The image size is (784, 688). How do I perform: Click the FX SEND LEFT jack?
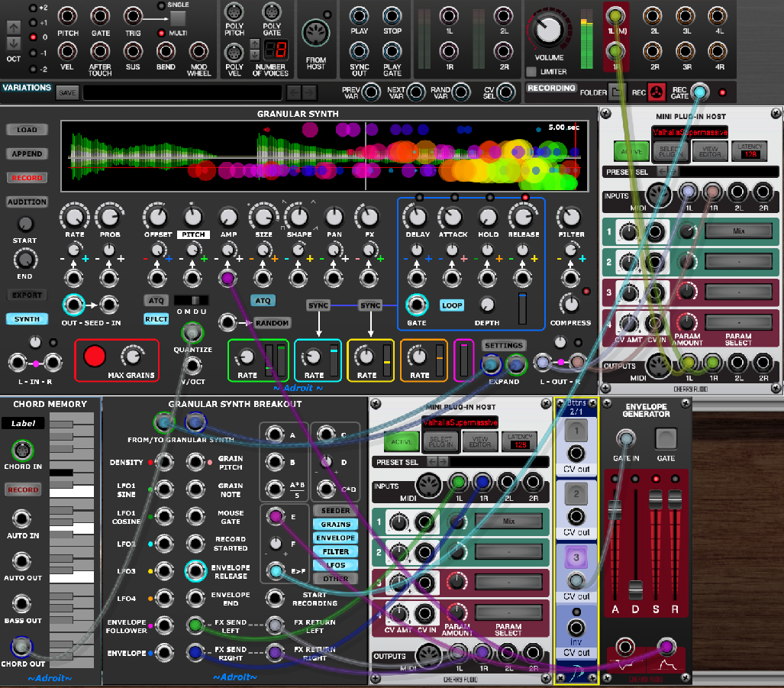click(x=195, y=625)
